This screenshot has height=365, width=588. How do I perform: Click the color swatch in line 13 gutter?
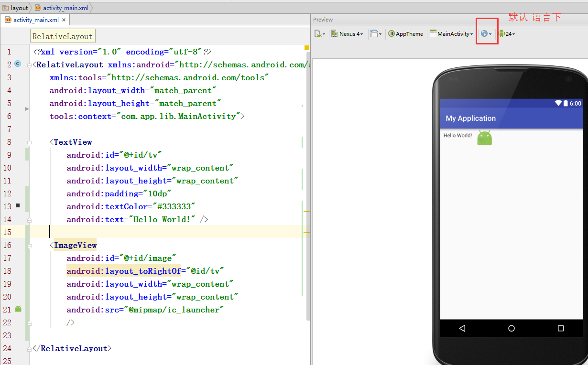click(x=18, y=205)
